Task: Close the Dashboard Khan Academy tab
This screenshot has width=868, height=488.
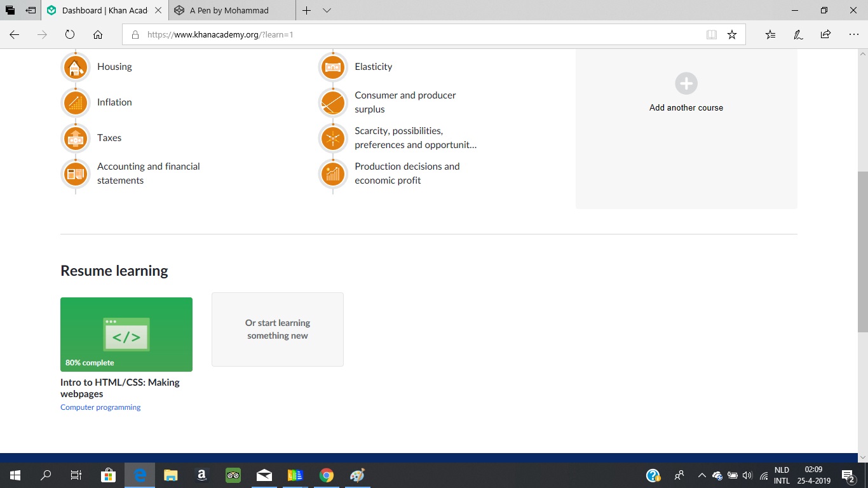Action: pos(158,10)
